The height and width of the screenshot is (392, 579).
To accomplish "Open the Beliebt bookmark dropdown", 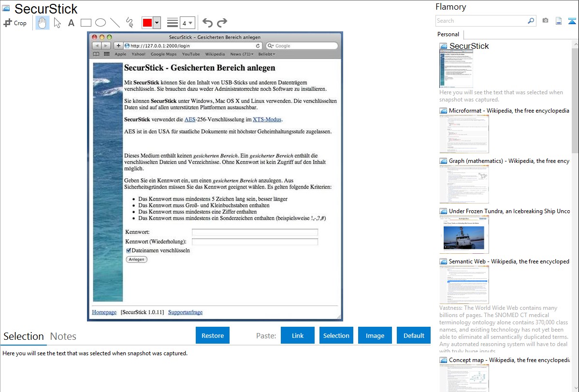I will coord(267,54).
